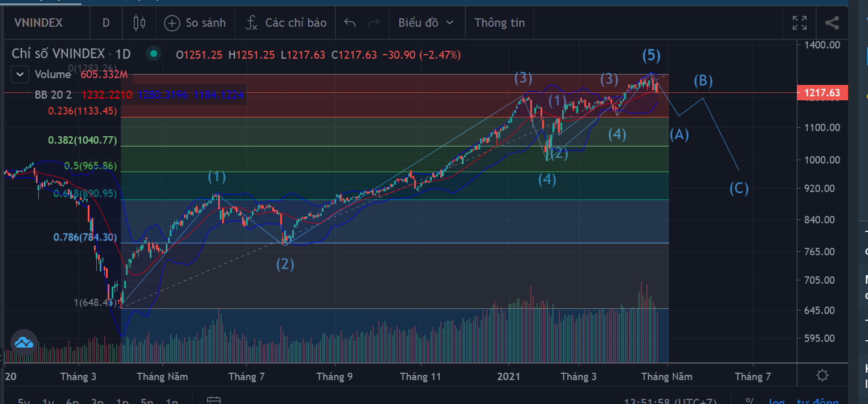Open the Thông tin panel
This screenshot has height=404, width=868.
[x=499, y=23]
